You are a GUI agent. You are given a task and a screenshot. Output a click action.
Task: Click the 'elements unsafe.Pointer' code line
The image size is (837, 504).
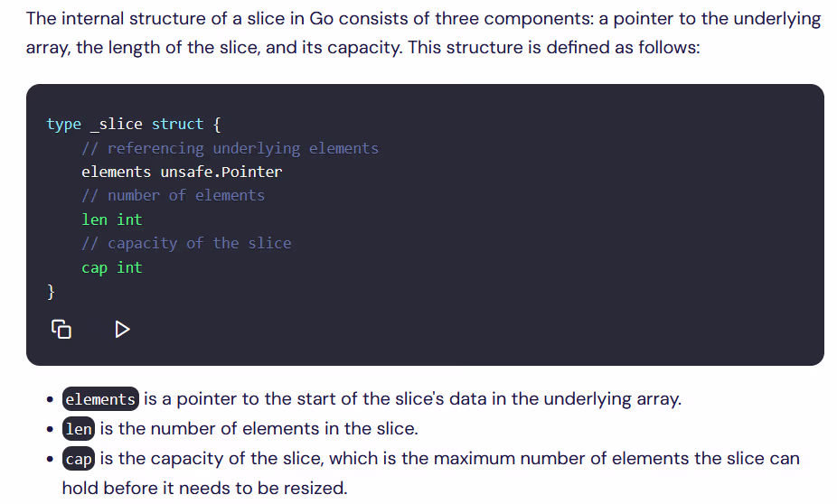pyautogui.click(x=182, y=172)
